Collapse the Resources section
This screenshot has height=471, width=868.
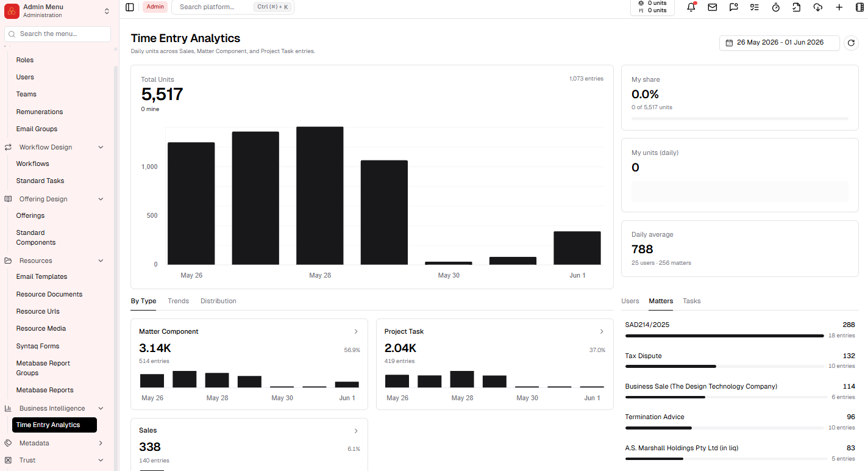coord(101,261)
